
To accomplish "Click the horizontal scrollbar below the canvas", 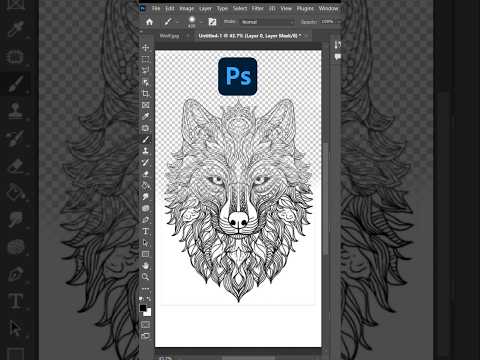I will pos(248,357).
